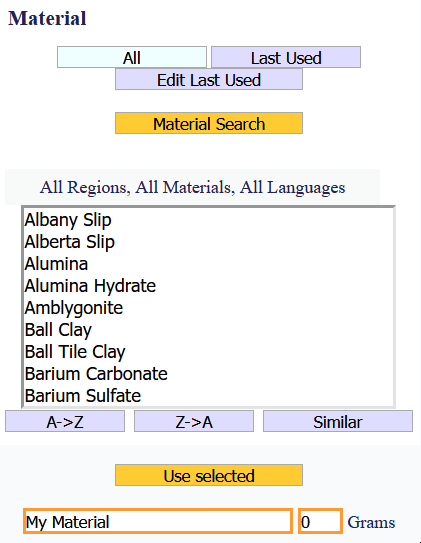
Task: Click the Use selected button
Action: [209, 475]
